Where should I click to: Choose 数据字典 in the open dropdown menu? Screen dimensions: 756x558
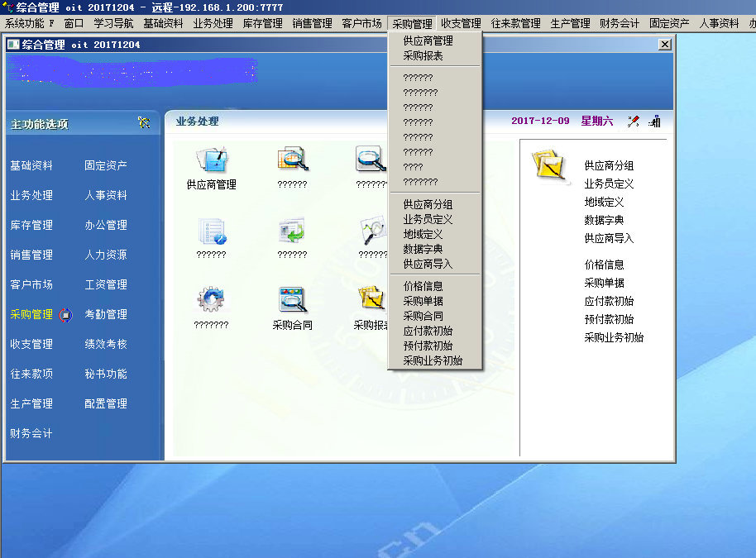[423, 249]
